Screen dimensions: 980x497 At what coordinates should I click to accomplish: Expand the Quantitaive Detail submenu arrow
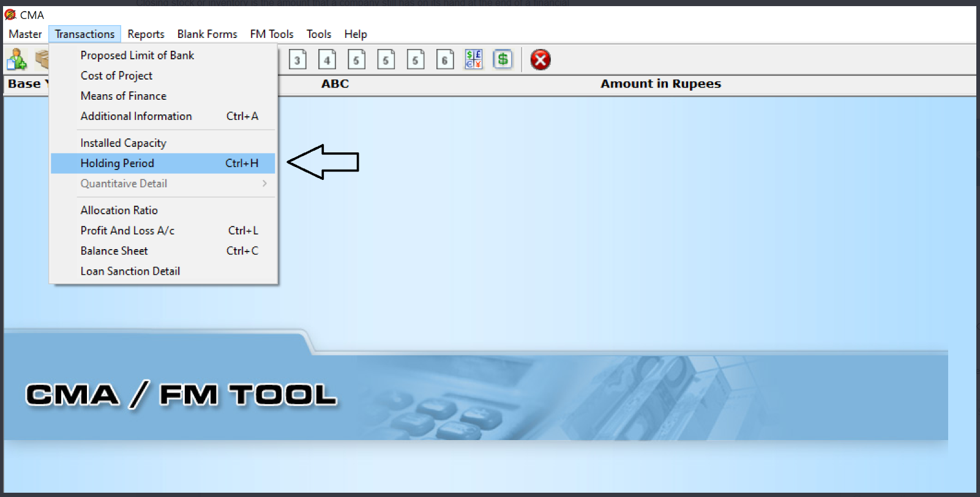click(264, 184)
